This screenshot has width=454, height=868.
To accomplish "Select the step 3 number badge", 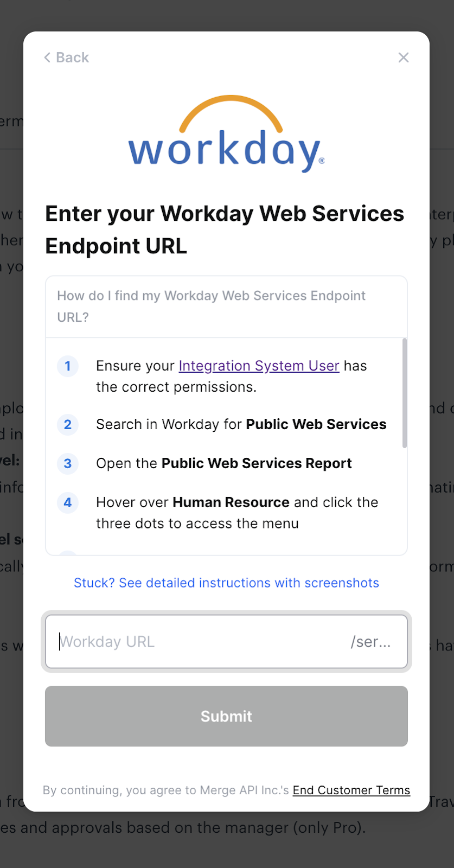I will pos(68,464).
